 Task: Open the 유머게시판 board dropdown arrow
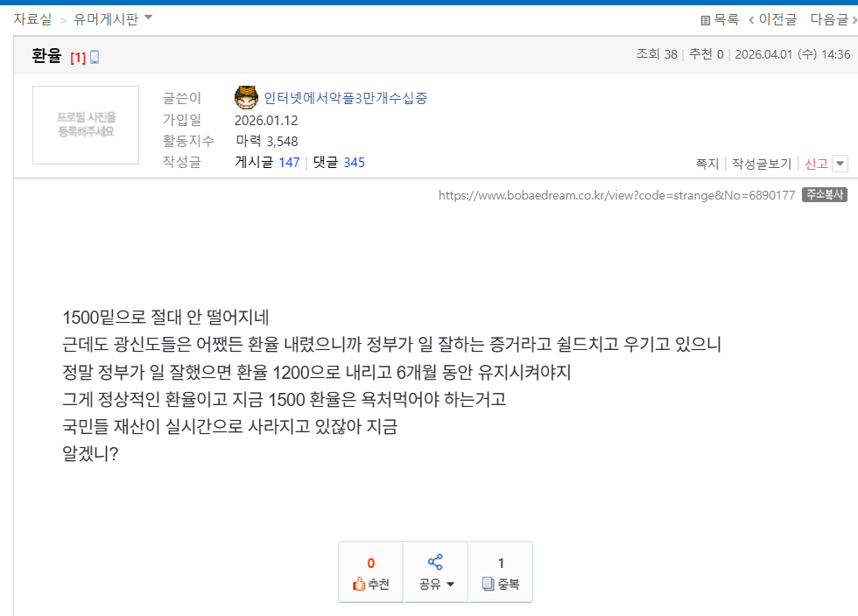click(x=148, y=17)
